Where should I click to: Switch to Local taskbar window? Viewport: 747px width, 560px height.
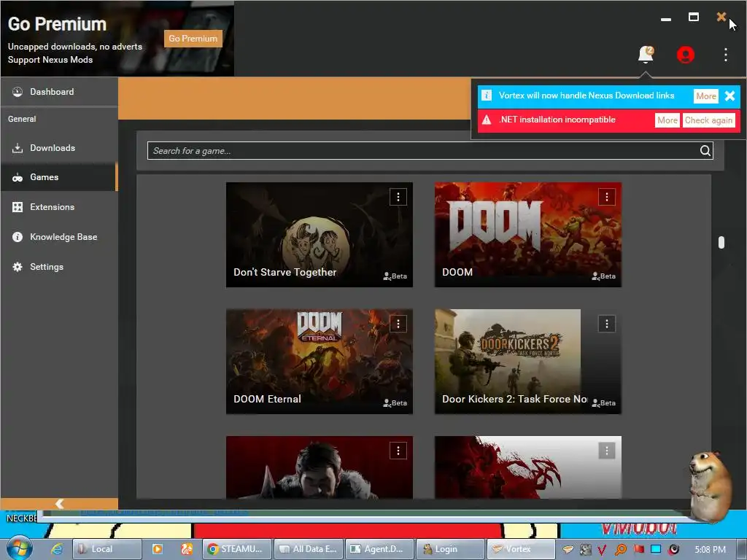(107, 549)
